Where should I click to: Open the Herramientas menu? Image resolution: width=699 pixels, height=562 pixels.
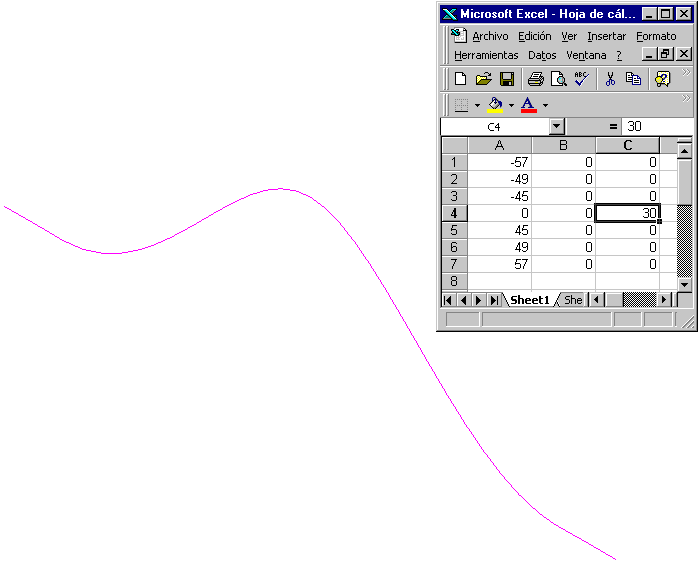pyautogui.click(x=486, y=55)
